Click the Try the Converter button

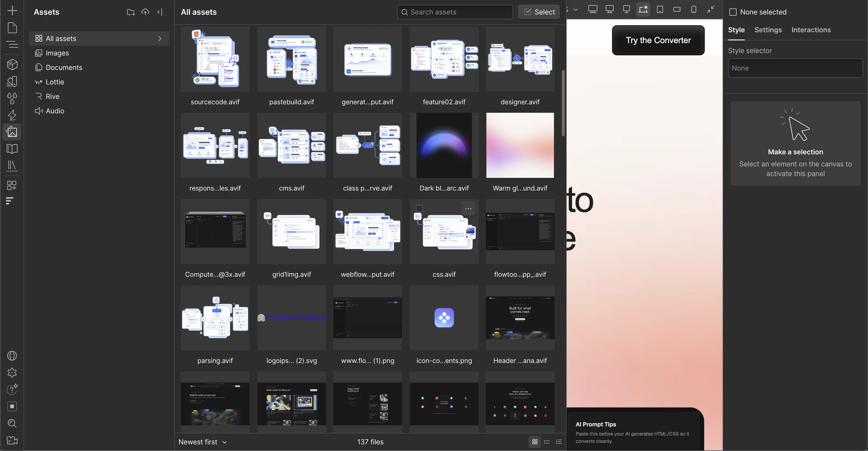click(x=658, y=40)
